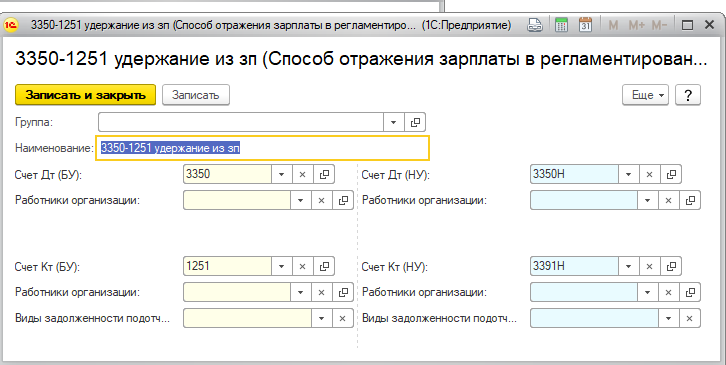Viewport: 726px width, 365px height.
Task: Expand the Счет Кт (НУ) dropdown arrow
Action: pos(628,266)
